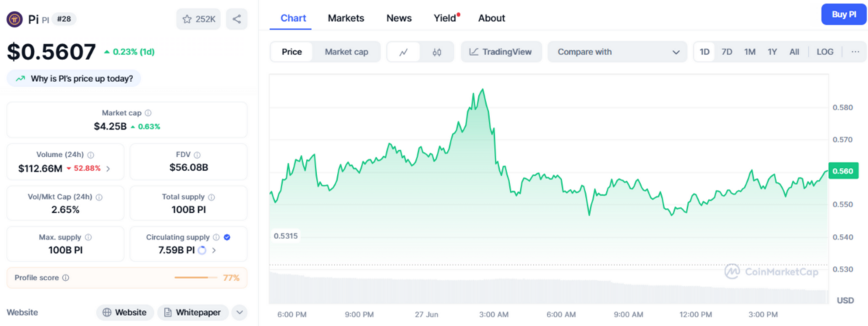The width and height of the screenshot is (868, 326).
Task: Select the line chart type icon
Action: click(x=404, y=52)
